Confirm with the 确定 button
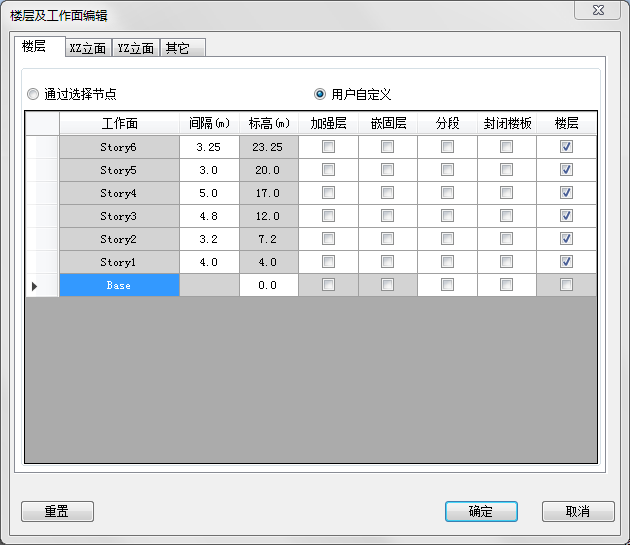Image resolution: width=630 pixels, height=545 pixels. [480, 511]
